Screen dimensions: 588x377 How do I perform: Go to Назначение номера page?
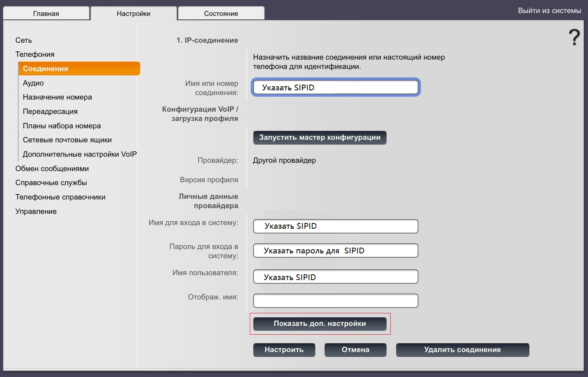pyautogui.click(x=58, y=97)
